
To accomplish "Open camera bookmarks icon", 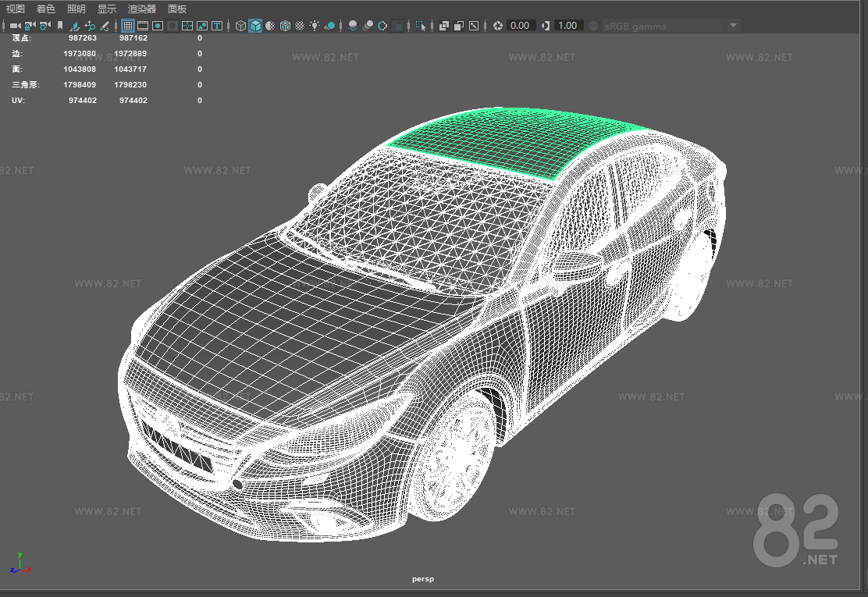I will point(60,26).
